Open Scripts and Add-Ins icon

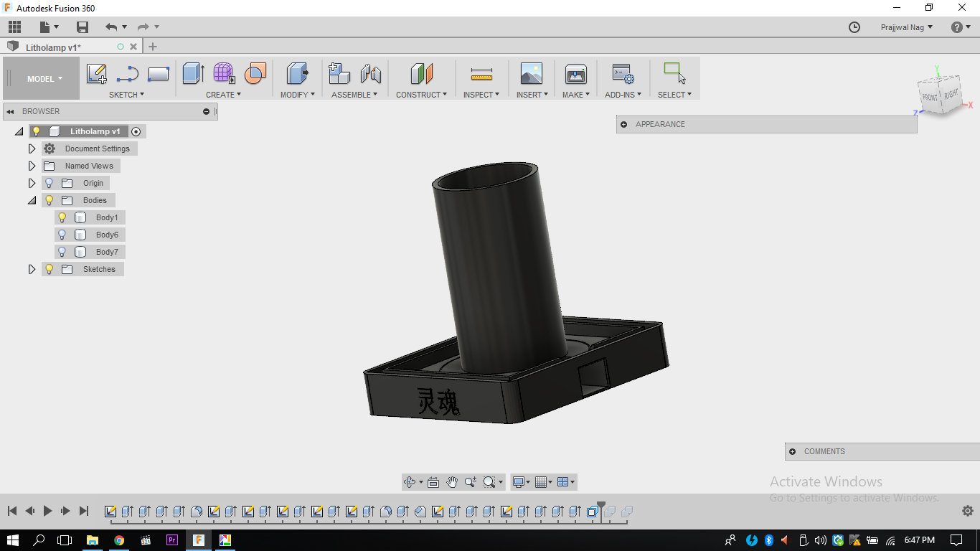621,73
